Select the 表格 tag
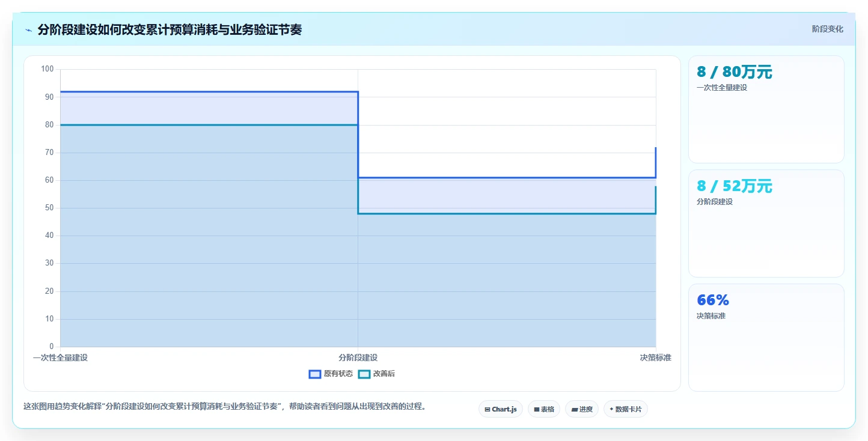Image resolution: width=868 pixels, height=441 pixels. pyautogui.click(x=544, y=409)
